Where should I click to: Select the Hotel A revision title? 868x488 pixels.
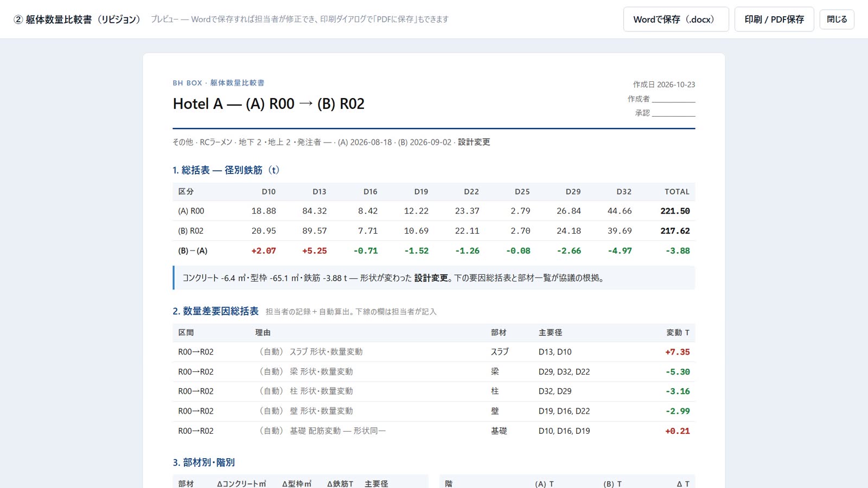click(269, 104)
